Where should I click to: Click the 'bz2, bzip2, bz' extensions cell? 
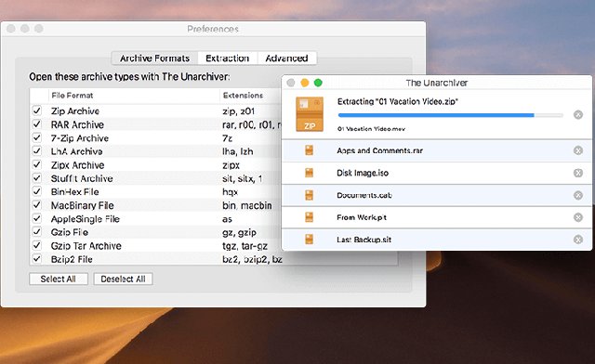252,259
